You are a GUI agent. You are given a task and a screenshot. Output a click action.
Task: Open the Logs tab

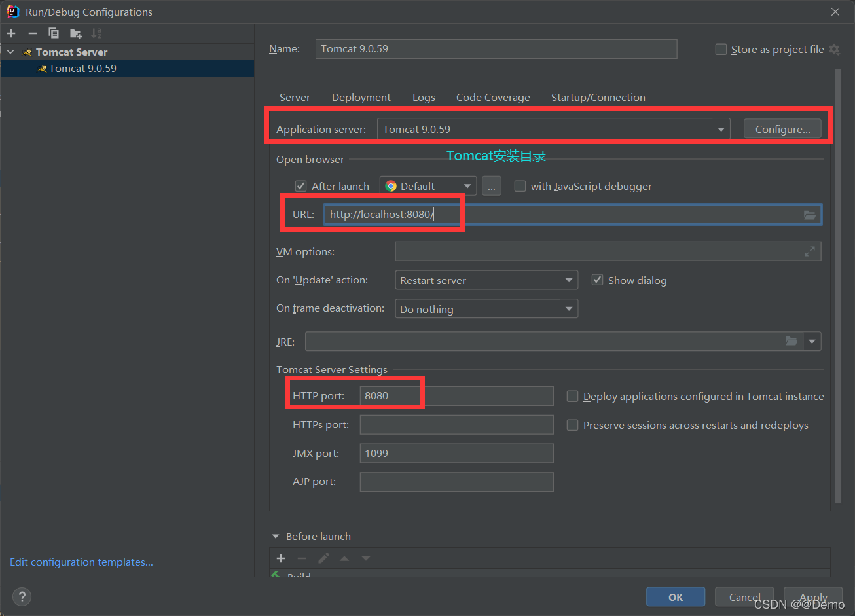pyautogui.click(x=424, y=97)
